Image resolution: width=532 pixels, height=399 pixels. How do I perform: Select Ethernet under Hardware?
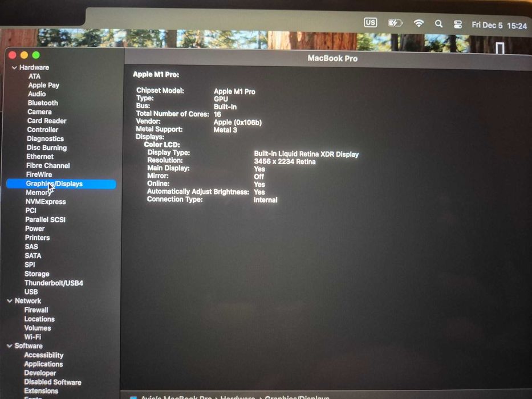click(40, 156)
